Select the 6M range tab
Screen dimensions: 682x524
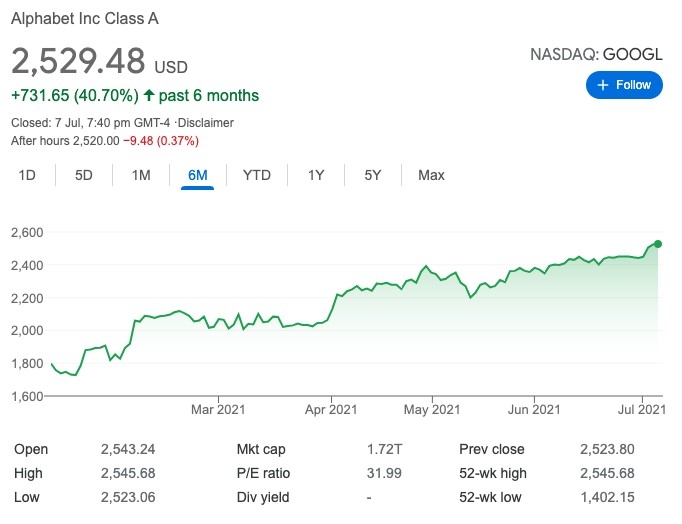click(197, 175)
